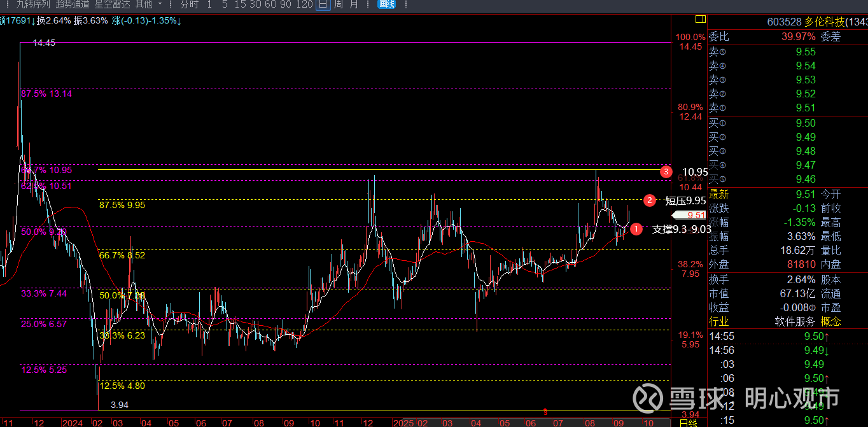
Task: Click the red s marker on timeline
Action: pos(545,412)
